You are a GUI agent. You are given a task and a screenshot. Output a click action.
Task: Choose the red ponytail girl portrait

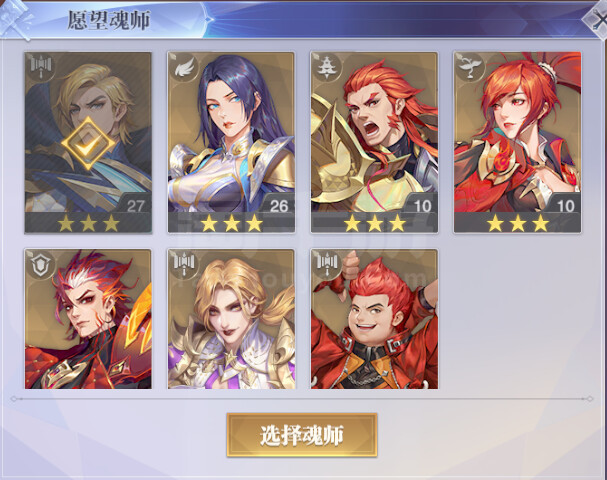coord(518,142)
